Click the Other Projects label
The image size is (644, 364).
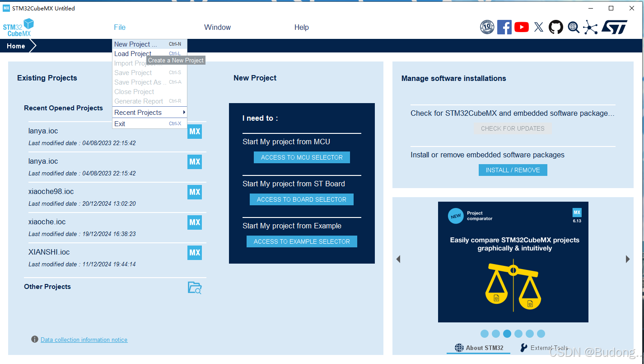click(x=47, y=287)
